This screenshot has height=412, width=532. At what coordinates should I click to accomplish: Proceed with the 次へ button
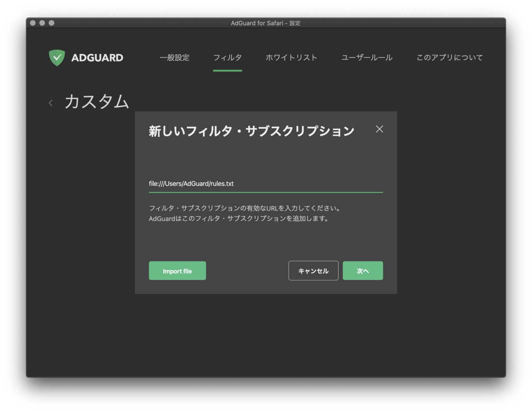[363, 271]
